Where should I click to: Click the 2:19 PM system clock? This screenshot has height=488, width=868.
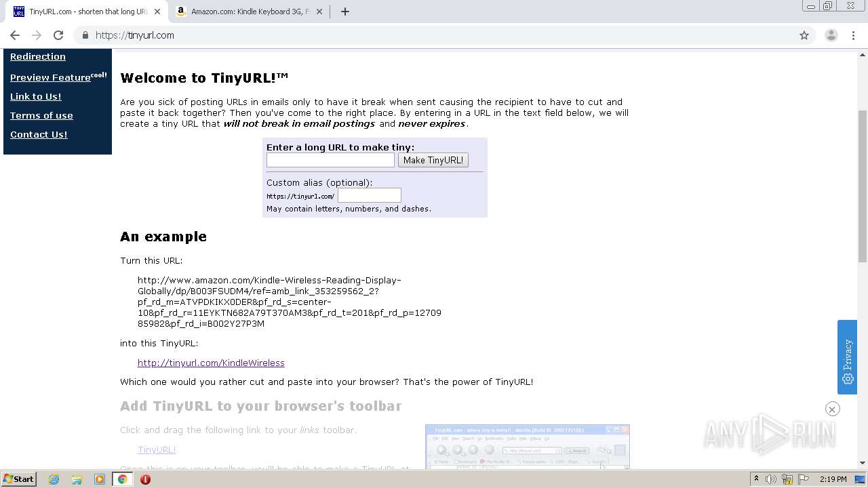833,479
